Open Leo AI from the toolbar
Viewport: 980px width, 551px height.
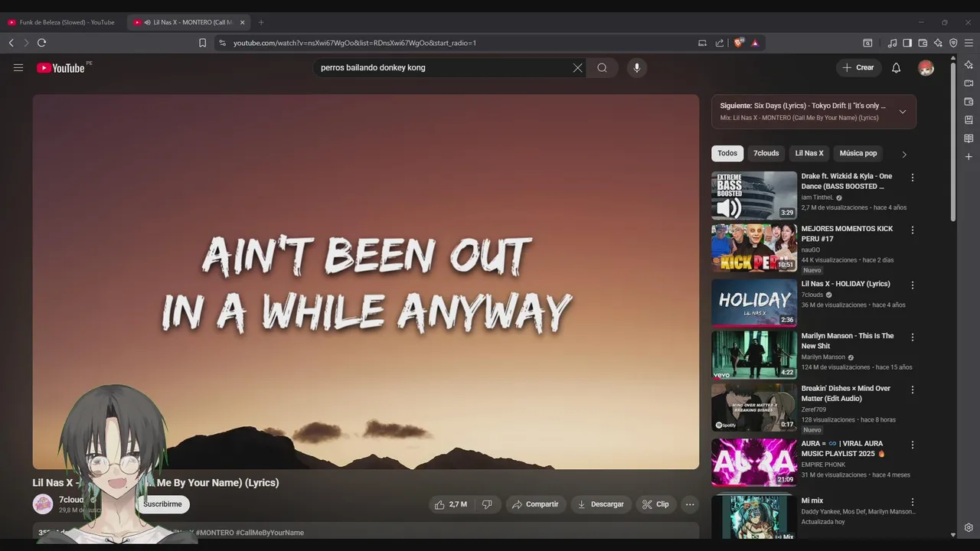click(x=938, y=43)
